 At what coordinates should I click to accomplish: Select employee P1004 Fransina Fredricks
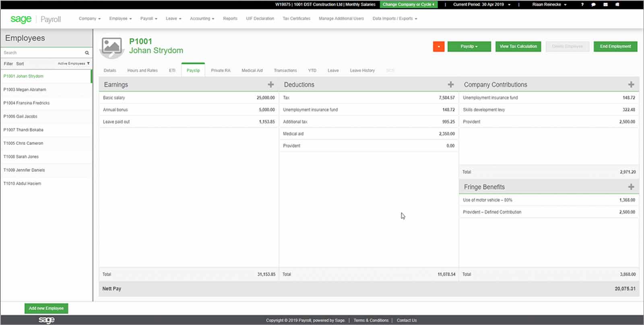tap(46, 103)
